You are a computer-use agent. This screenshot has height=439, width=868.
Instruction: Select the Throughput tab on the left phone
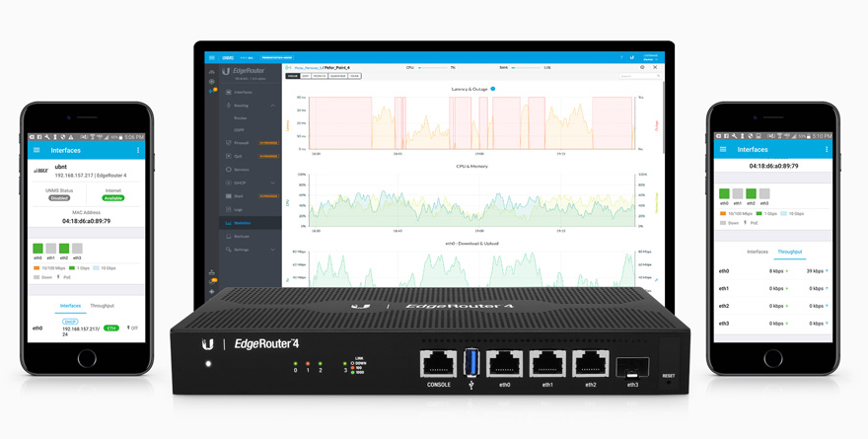click(x=103, y=306)
